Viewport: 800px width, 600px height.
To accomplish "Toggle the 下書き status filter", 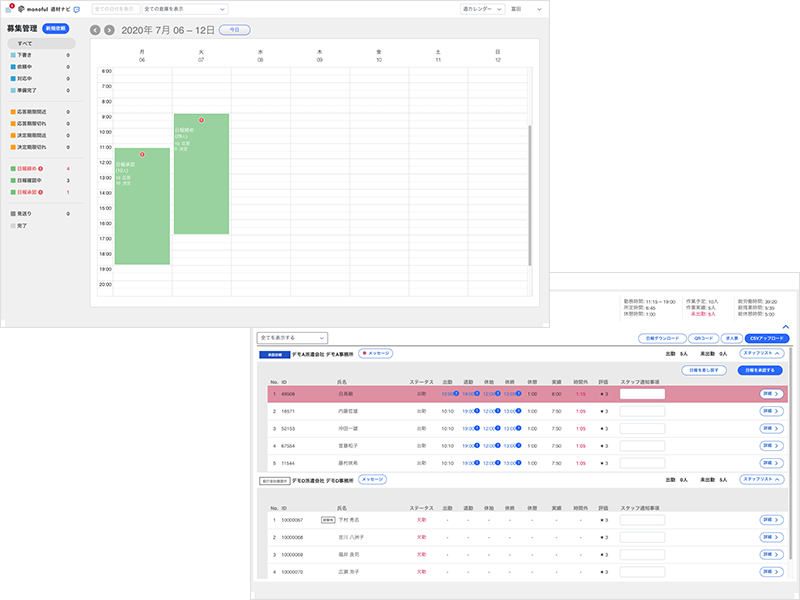I will 25,55.
